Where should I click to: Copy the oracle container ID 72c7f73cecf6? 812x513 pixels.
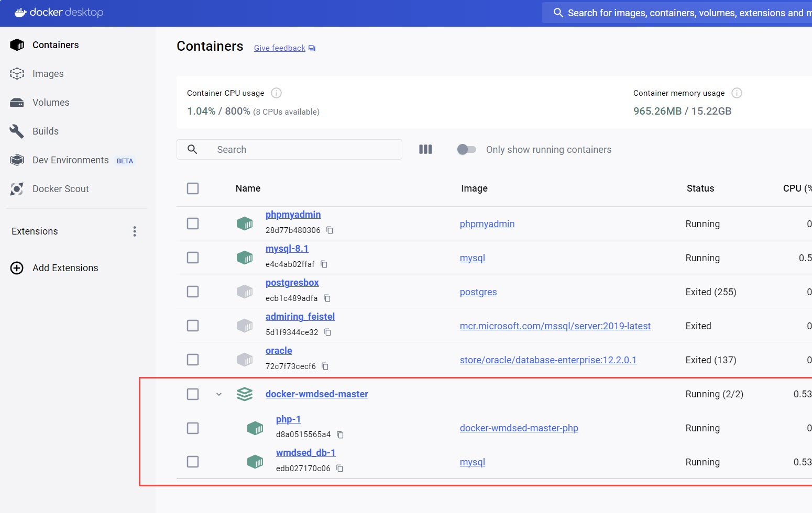(x=325, y=366)
